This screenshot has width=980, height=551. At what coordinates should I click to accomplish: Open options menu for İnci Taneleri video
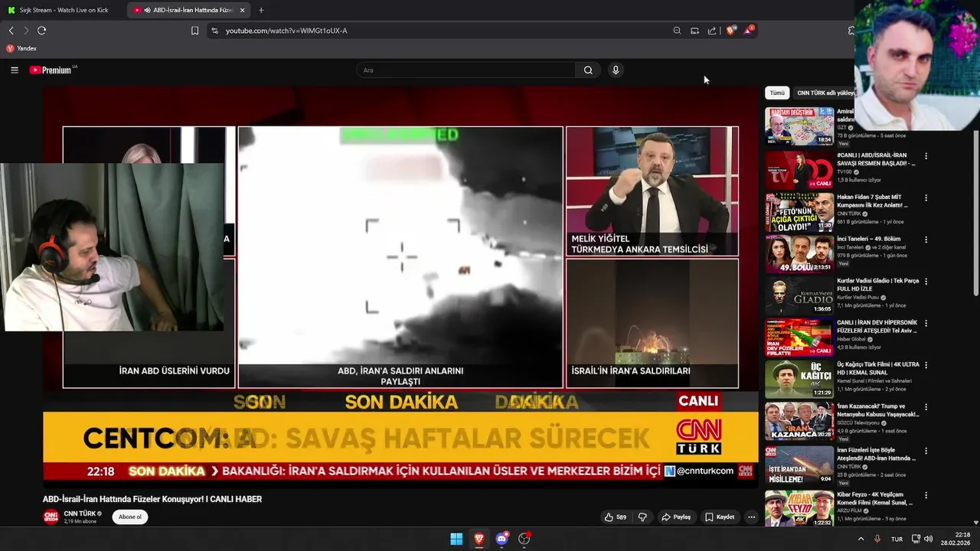coord(926,240)
